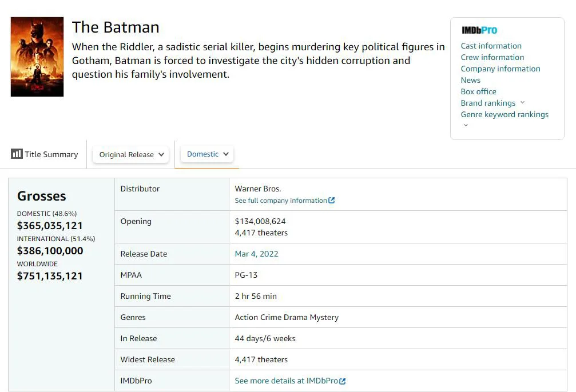Click The Batman title heading
Viewport: 576px width, 392px height.
(116, 27)
